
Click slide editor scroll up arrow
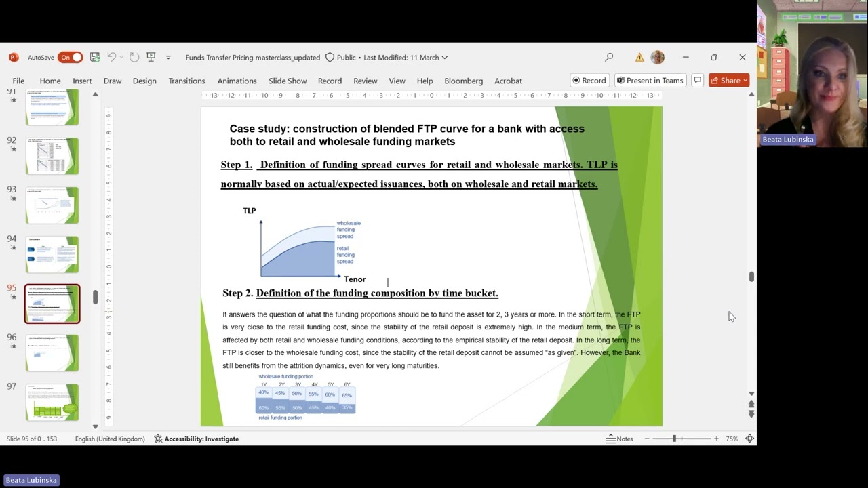point(751,94)
